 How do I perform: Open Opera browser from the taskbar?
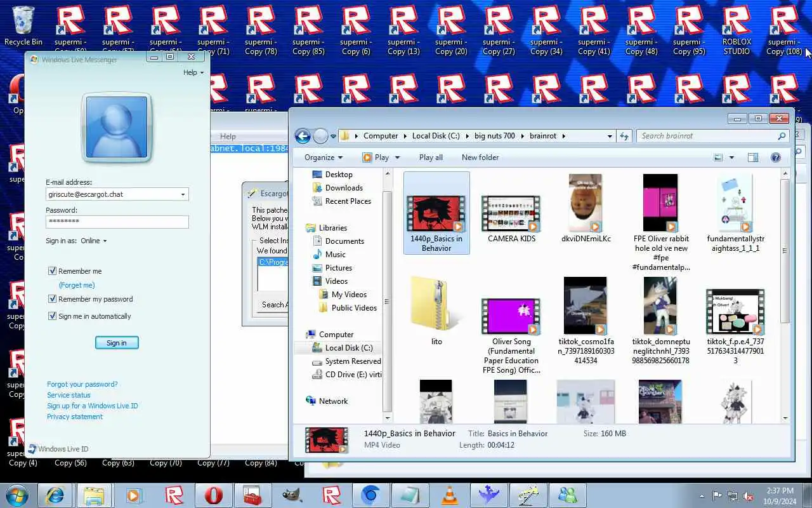pyautogui.click(x=214, y=495)
